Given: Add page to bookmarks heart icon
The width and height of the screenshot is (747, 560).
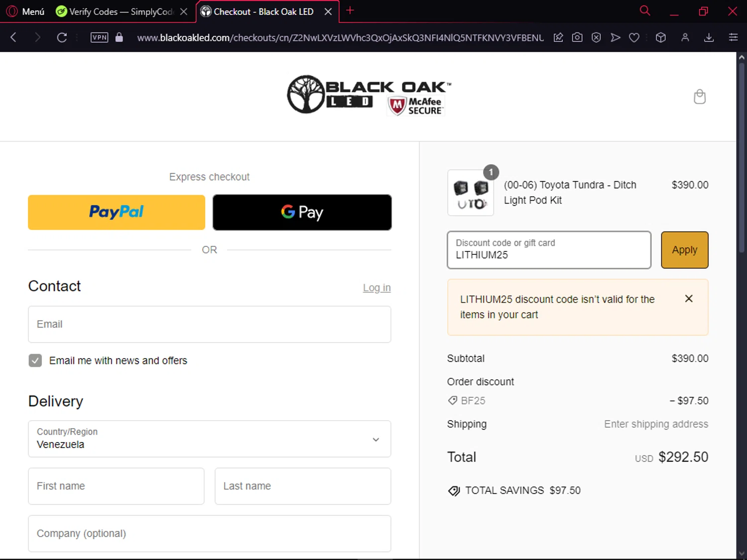Looking at the screenshot, I should [634, 37].
